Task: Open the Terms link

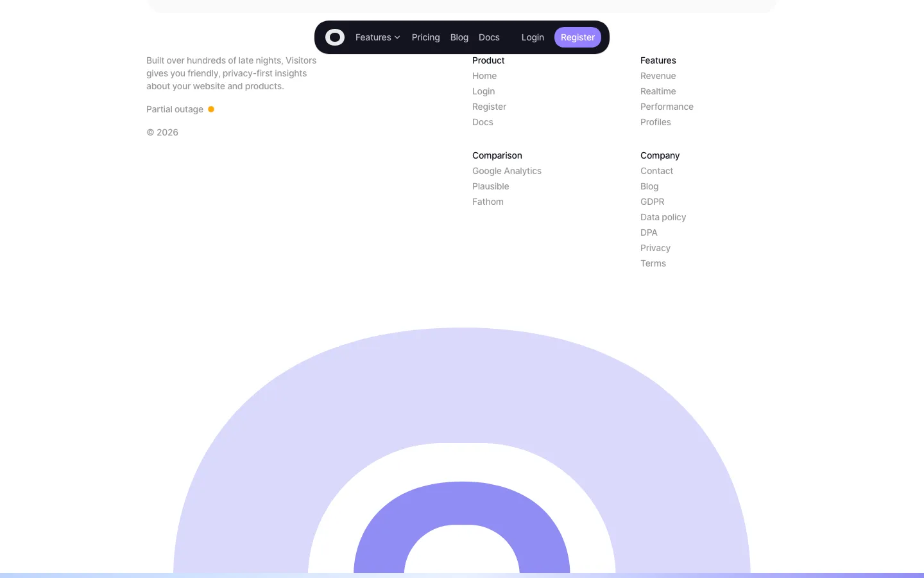Action: [653, 263]
